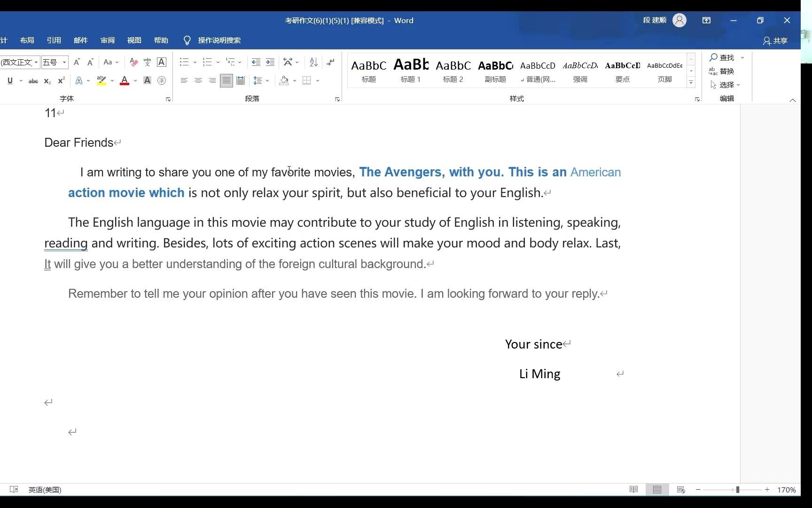This screenshot has width=812, height=508.
Task: Open ribbon display options icon
Action: coord(706,20)
